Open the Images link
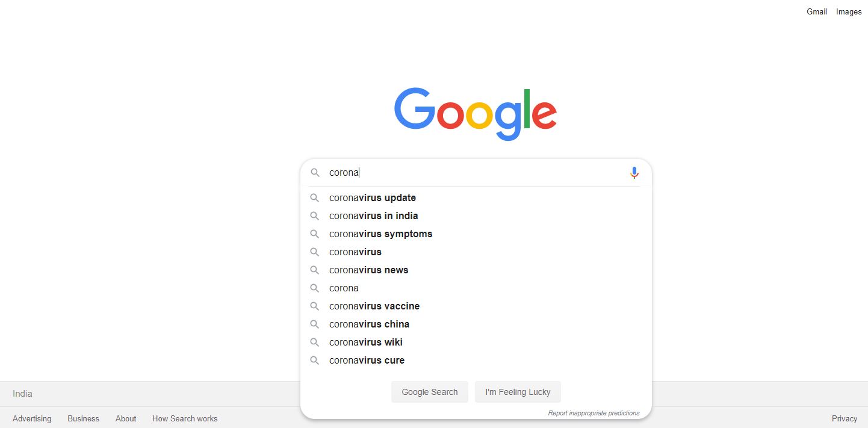 (x=848, y=11)
